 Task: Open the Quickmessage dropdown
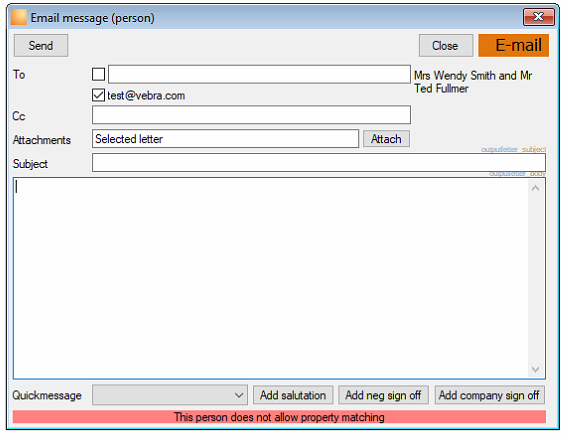pos(170,395)
